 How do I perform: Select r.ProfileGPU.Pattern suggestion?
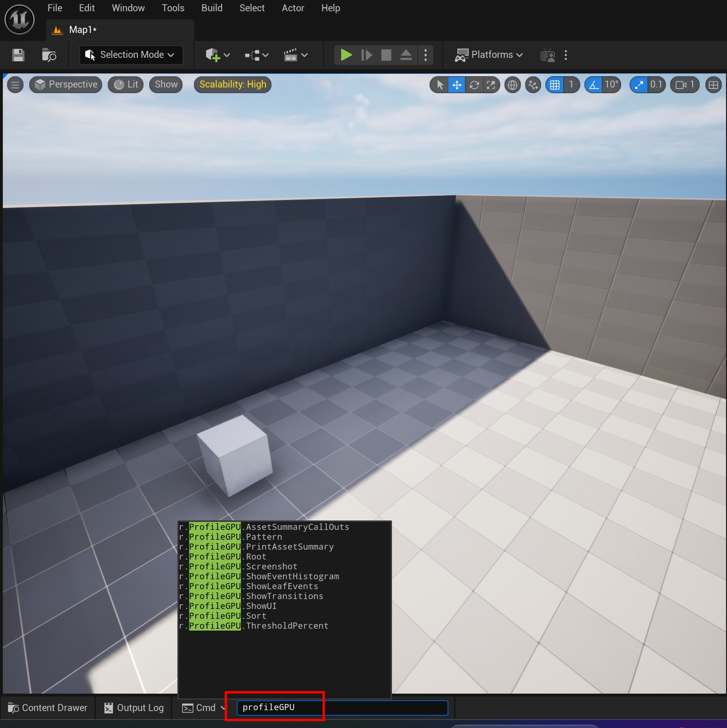[284, 537]
